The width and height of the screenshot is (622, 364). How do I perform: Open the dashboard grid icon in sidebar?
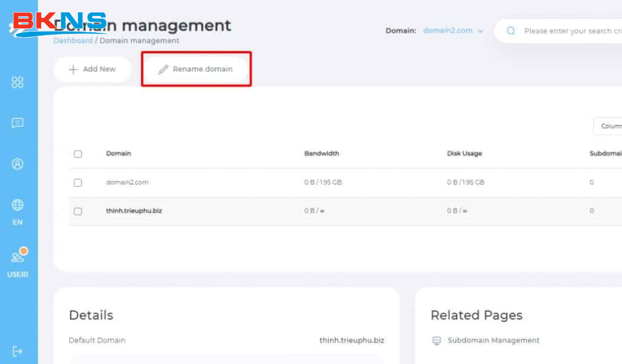18,83
